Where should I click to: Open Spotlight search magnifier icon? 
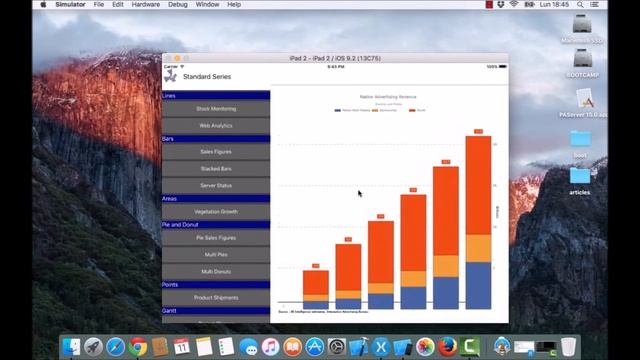pyautogui.click(x=580, y=4)
